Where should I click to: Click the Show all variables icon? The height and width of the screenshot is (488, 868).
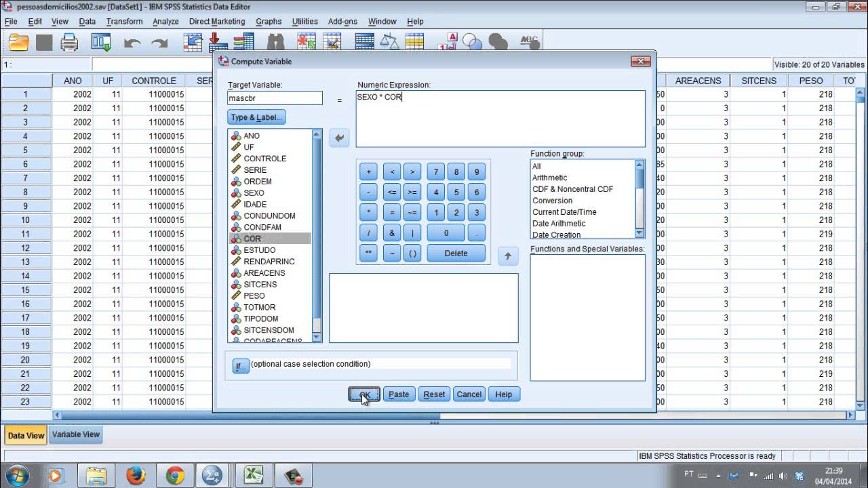497,42
